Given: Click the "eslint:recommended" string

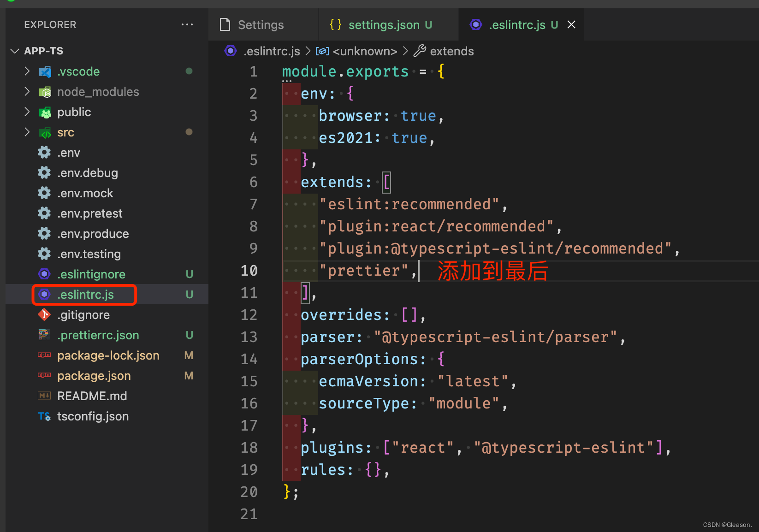Looking at the screenshot, I should click(x=409, y=204).
